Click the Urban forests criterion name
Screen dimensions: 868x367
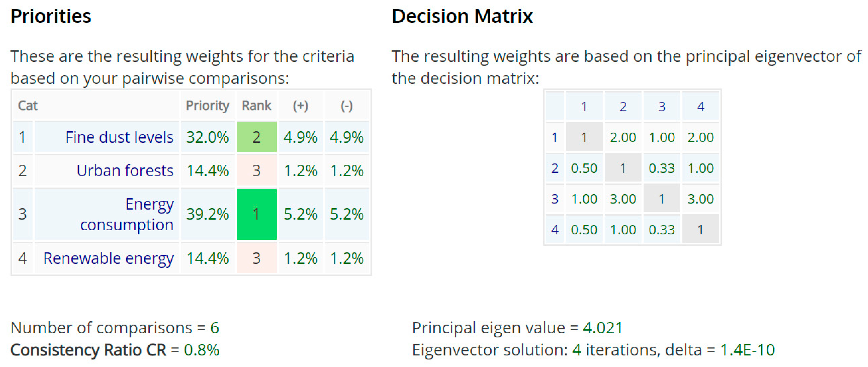click(125, 171)
